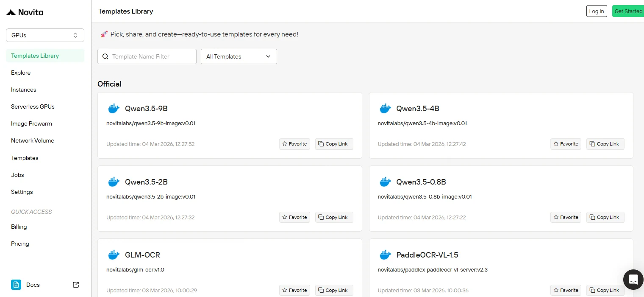Favorite the Qwen3.5-0.8B template
Image resolution: width=644 pixels, height=297 pixels.
566,217
